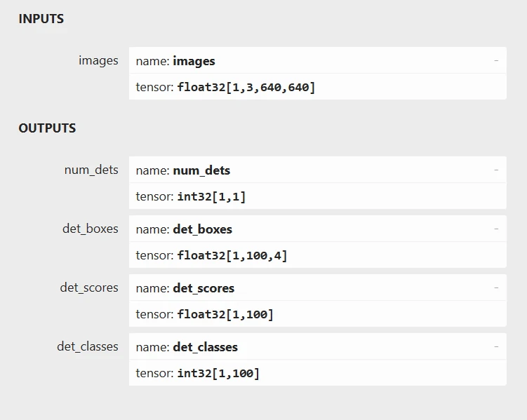Image resolution: width=527 pixels, height=420 pixels.
Task: Click the images label on the left
Action: click(98, 61)
